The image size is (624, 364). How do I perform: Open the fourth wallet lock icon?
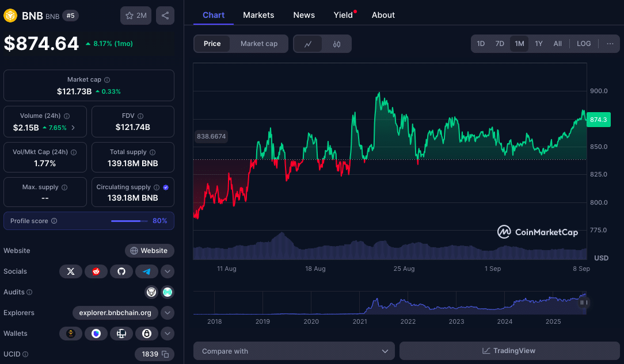pyautogui.click(x=147, y=334)
